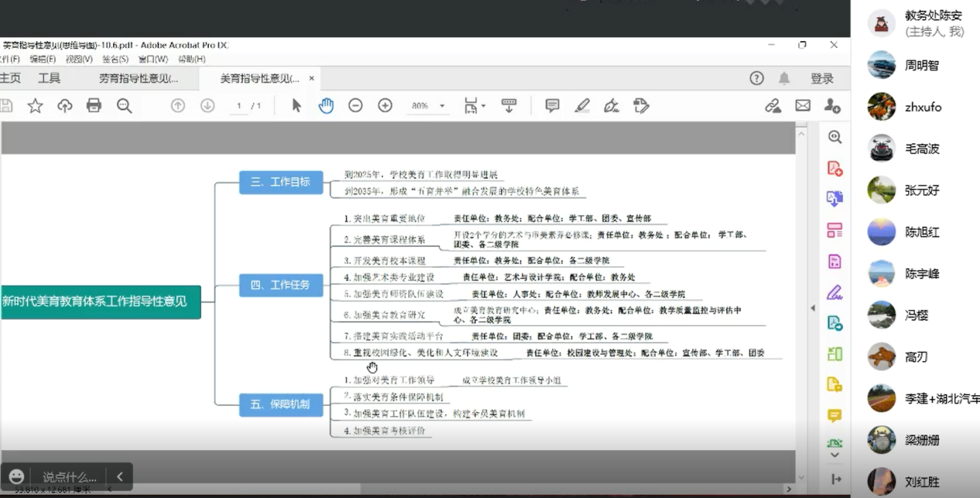Upload the file to Document Cloud

(64, 106)
